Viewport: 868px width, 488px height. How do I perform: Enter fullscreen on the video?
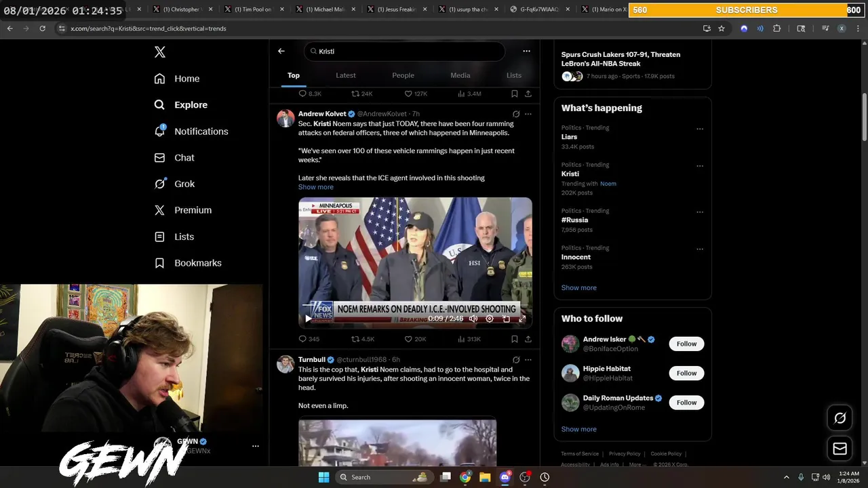pyautogui.click(x=522, y=319)
